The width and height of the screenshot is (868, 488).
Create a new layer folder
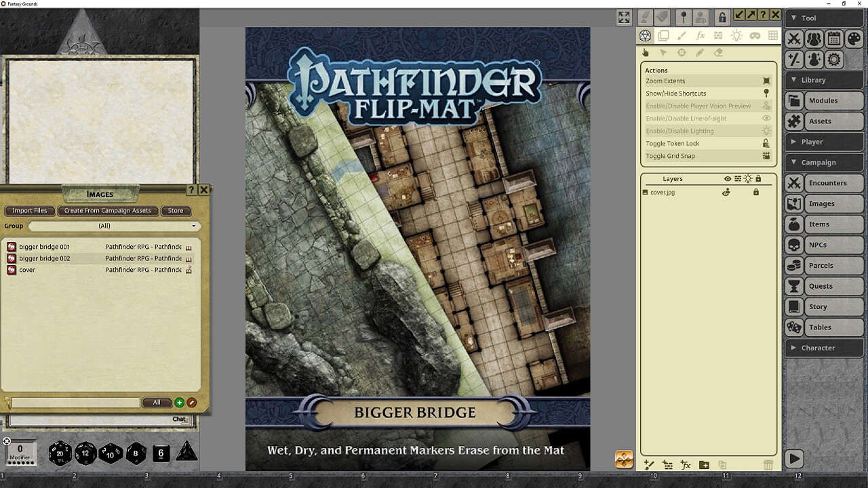point(703,464)
